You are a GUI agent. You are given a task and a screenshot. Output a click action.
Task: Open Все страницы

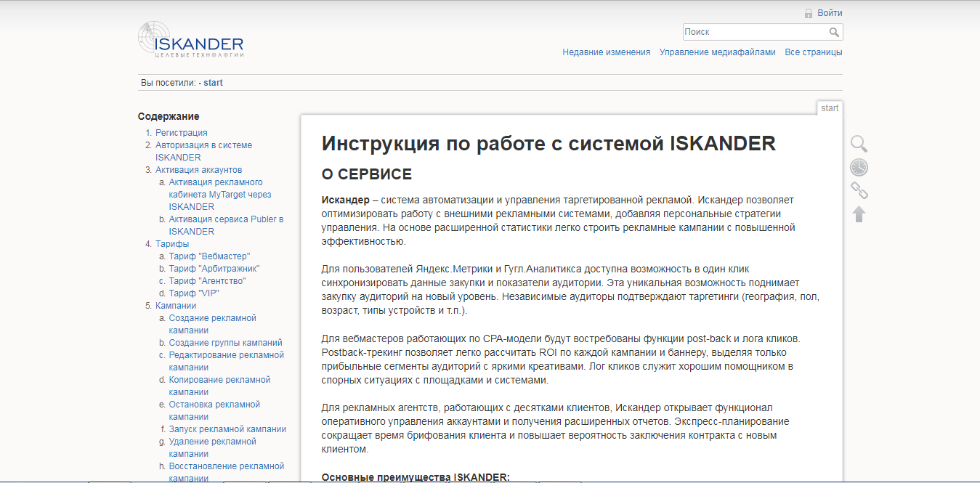click(x=814, y=52)
